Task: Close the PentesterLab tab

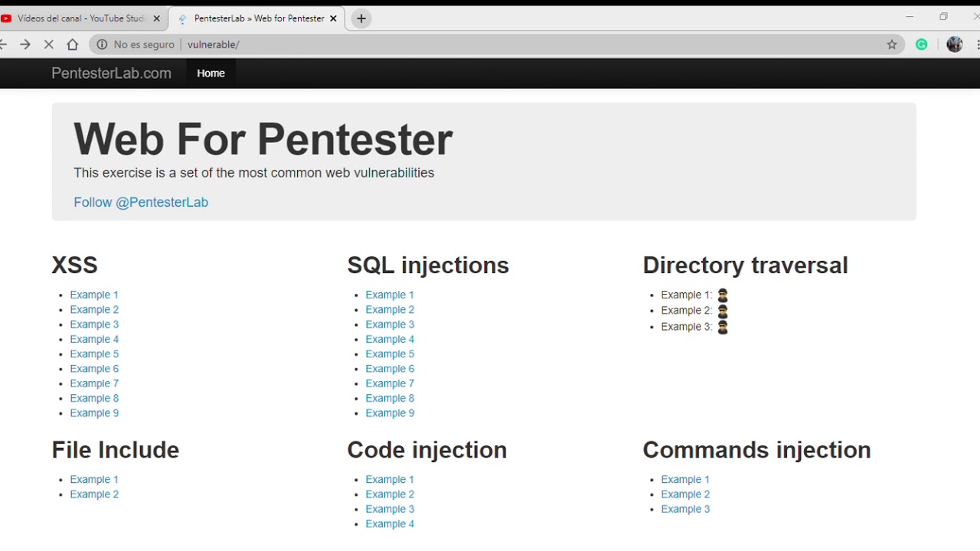Action: tap(333, 18)
